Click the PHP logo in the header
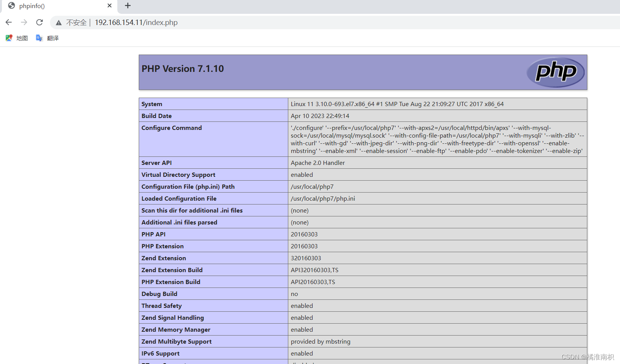620x364 pixels. (555, 72)
